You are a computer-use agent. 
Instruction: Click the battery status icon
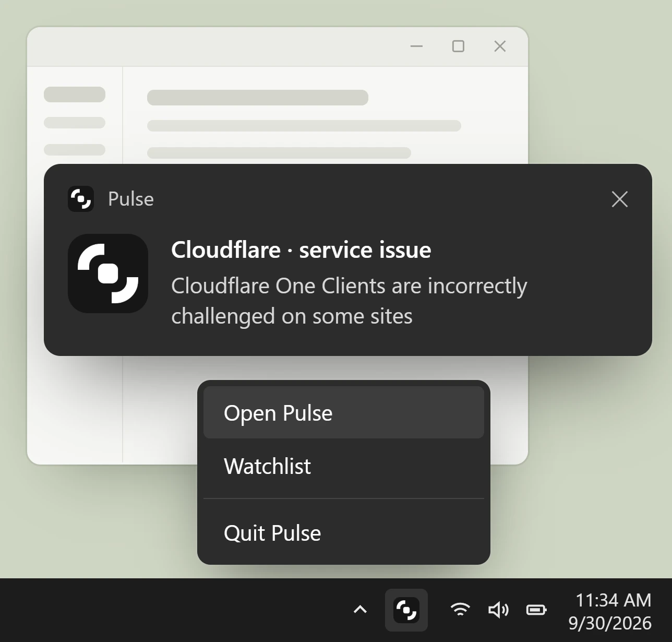(536, 610)
